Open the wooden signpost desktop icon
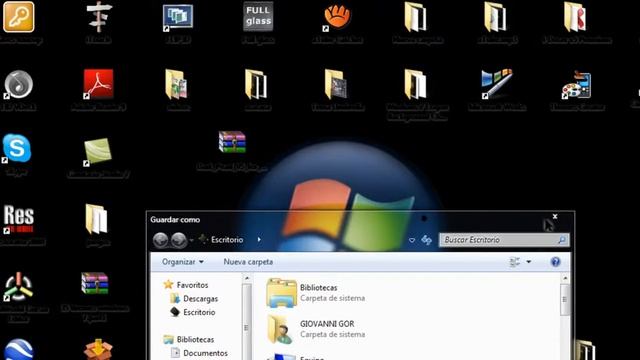 (x=98, y=16)
